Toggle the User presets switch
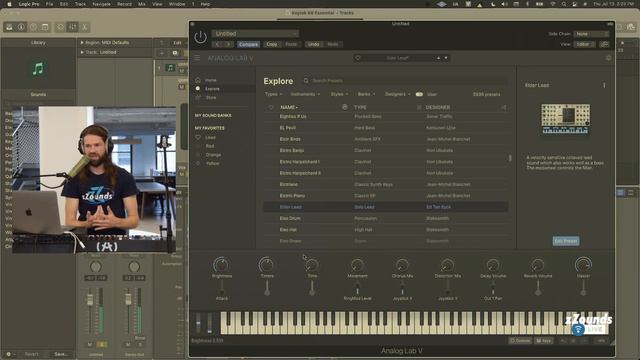 (419, 94)
